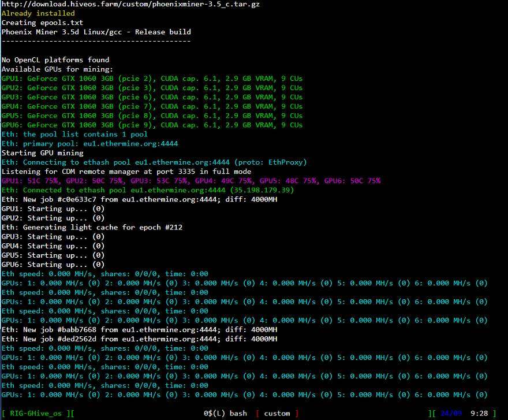Click 'Phoenix Miner 3.5d Linux/gcc - Release build'
508x420 pixels.
pyautogui.click(x=96, y=32)
